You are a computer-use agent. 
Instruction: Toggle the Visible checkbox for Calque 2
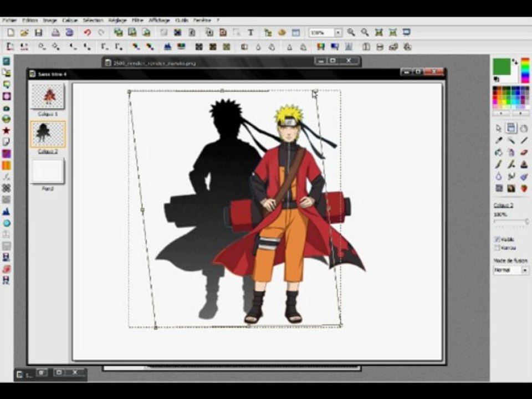[497, 239]
